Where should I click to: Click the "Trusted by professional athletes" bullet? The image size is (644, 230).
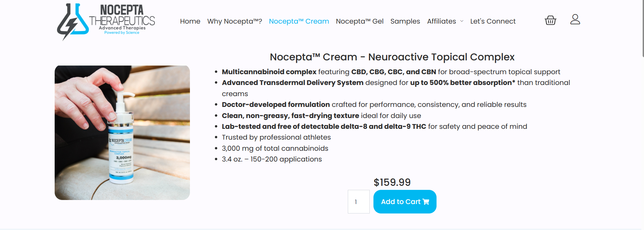click(276, 137)
